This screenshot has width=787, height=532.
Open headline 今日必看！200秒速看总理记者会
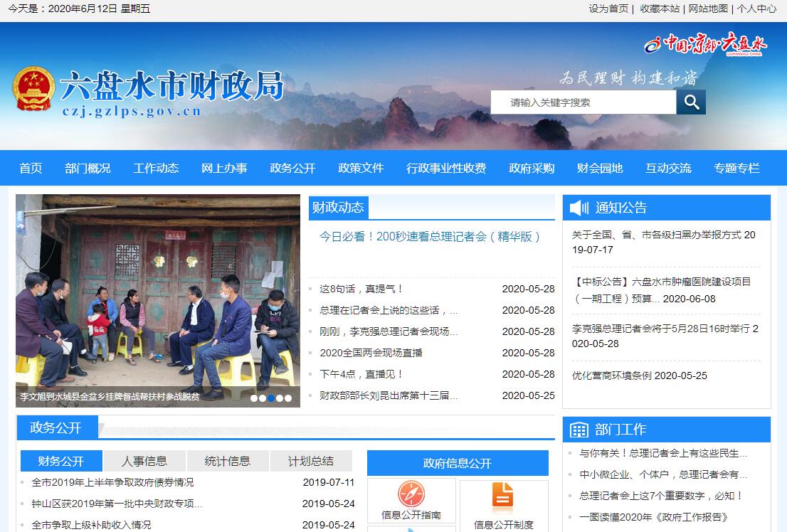click(x=431, y=237)
